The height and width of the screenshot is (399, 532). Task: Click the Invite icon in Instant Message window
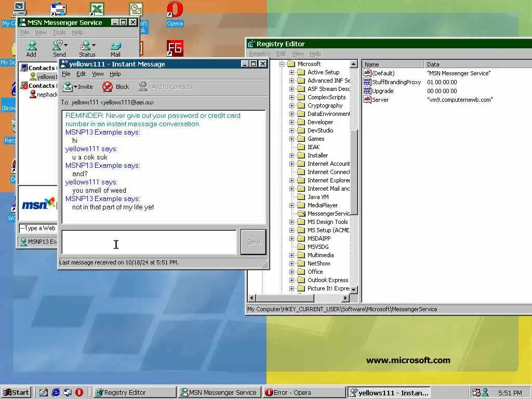coord(68,87)
